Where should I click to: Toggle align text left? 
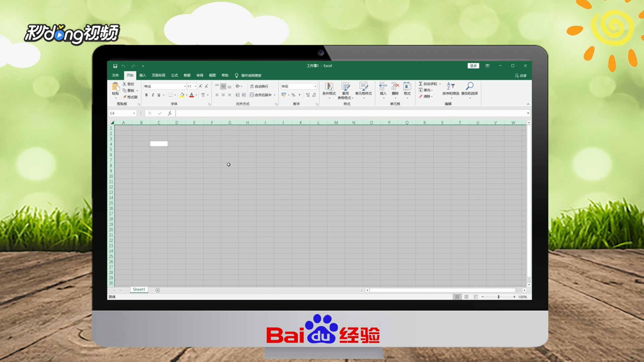(217, 95)
